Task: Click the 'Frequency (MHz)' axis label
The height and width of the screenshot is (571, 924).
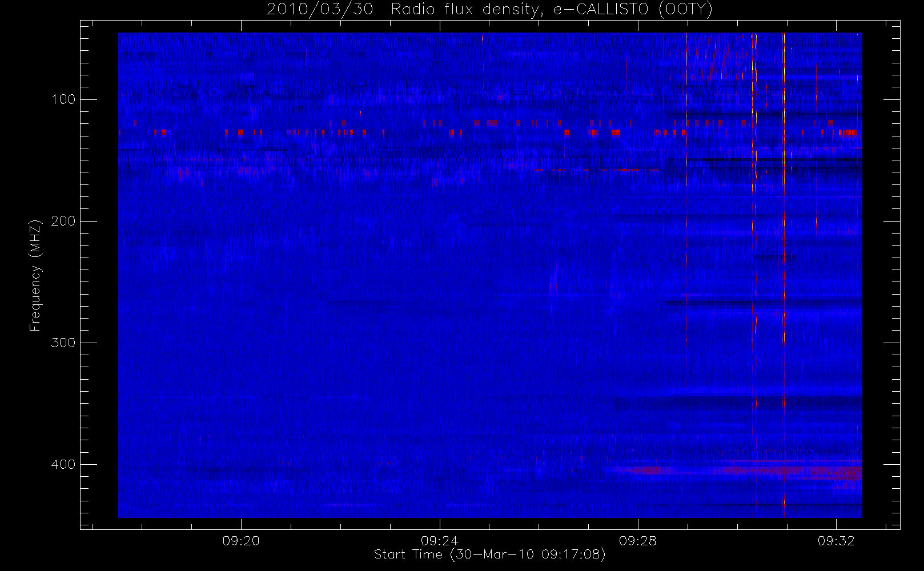Action: click(35, 275)
